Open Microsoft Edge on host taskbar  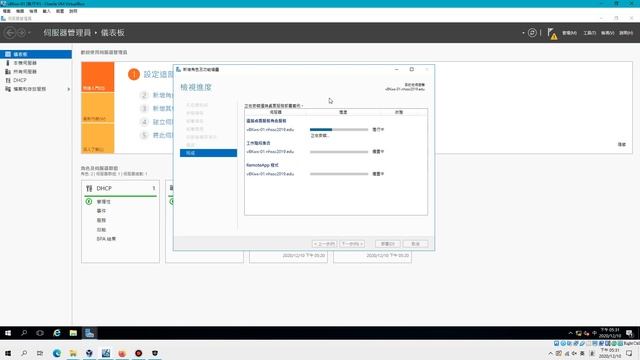(57, 353)
